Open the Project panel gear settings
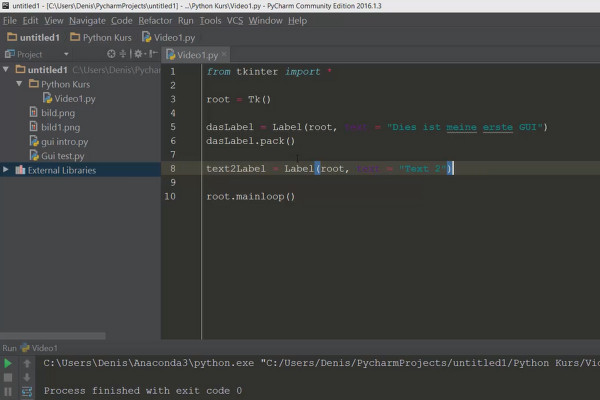600x400 pixels. tap(139, 54)
